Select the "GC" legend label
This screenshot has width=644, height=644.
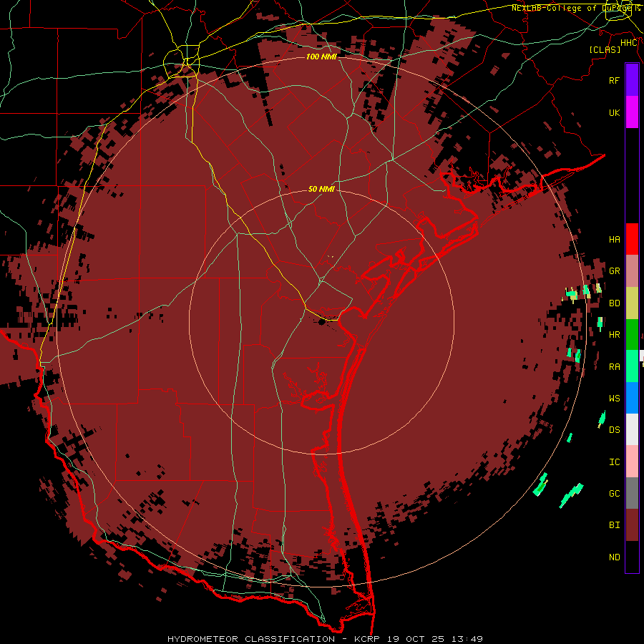tap(614, 493)
